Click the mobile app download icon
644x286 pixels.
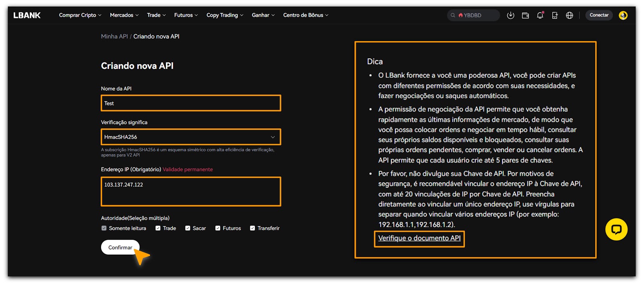click(x=555, y=15)
